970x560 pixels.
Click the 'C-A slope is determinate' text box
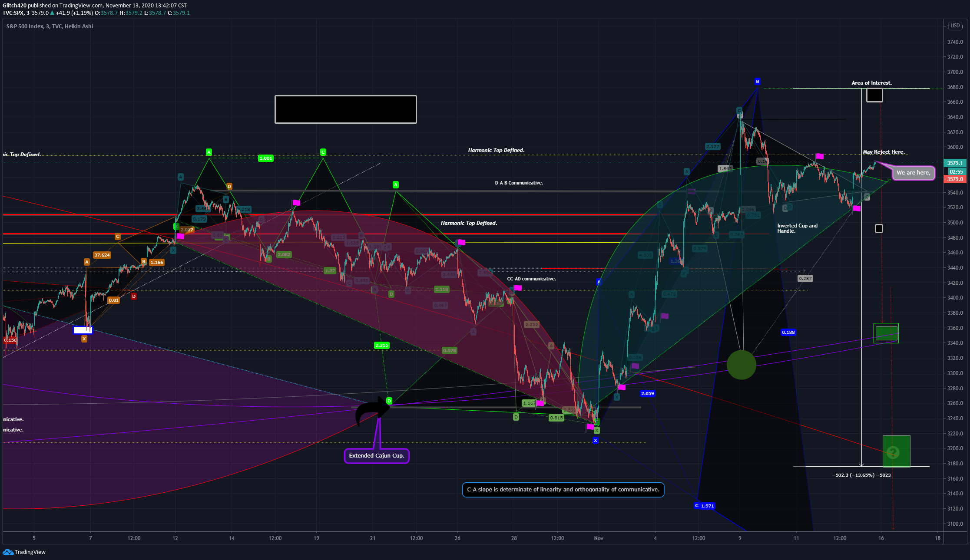pyautogui.click(x=563, y=490)
